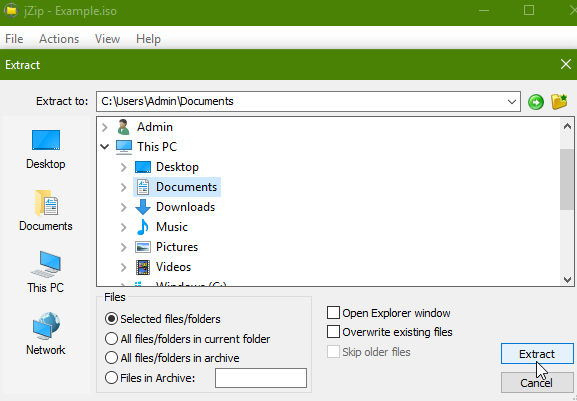Image resolution: width=577 pixels, height=401 pixels.
Task: Click the Desktop icon in folder tree
Action: tap(143, 167)
